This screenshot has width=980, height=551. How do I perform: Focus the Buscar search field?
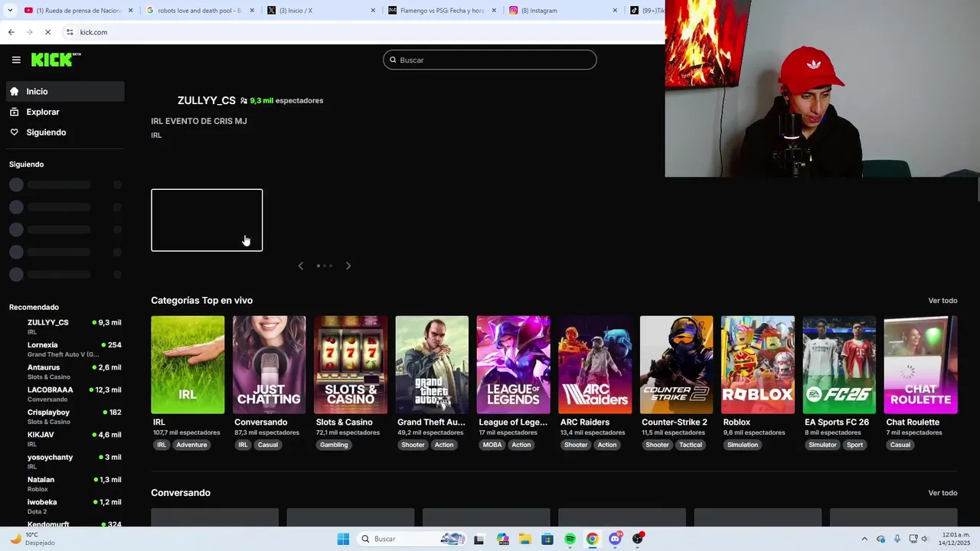click(x=490, y=60)
